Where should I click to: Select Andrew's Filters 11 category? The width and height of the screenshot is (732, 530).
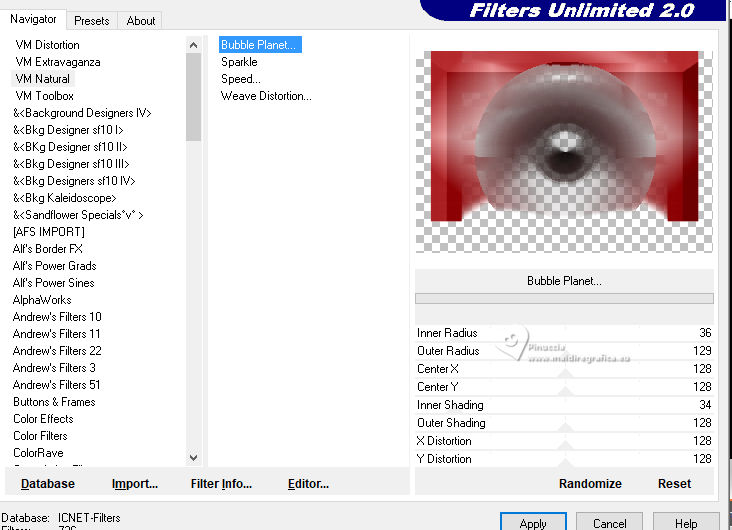pos(56,334)
